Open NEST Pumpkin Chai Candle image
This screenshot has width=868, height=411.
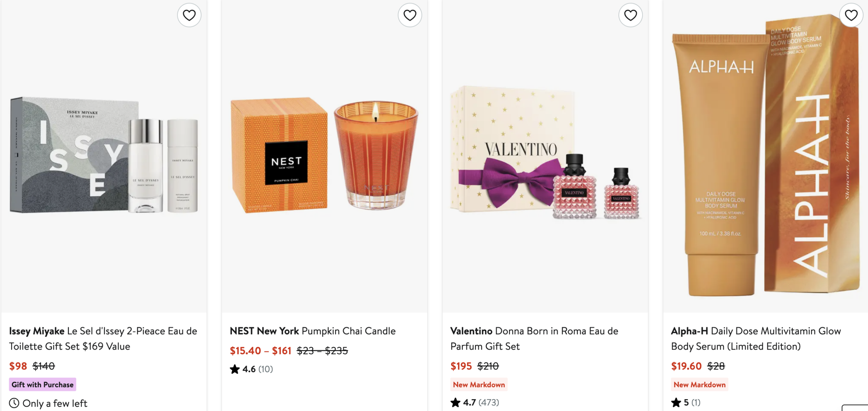[x=324, y=156]
